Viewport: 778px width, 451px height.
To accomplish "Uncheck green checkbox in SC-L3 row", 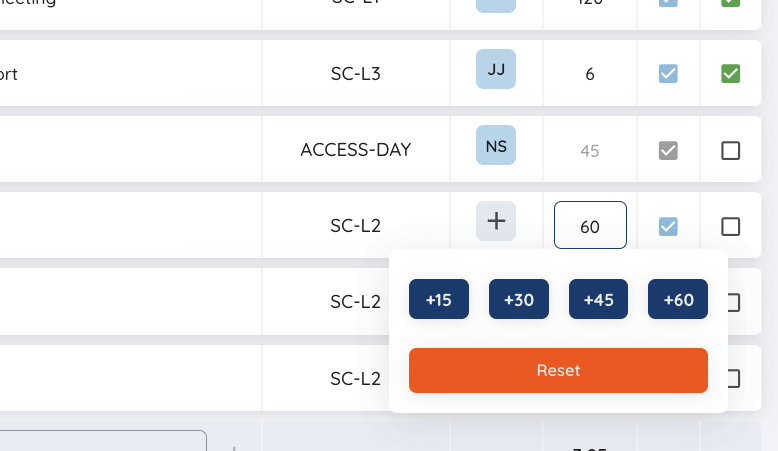I will coord(730,73).
